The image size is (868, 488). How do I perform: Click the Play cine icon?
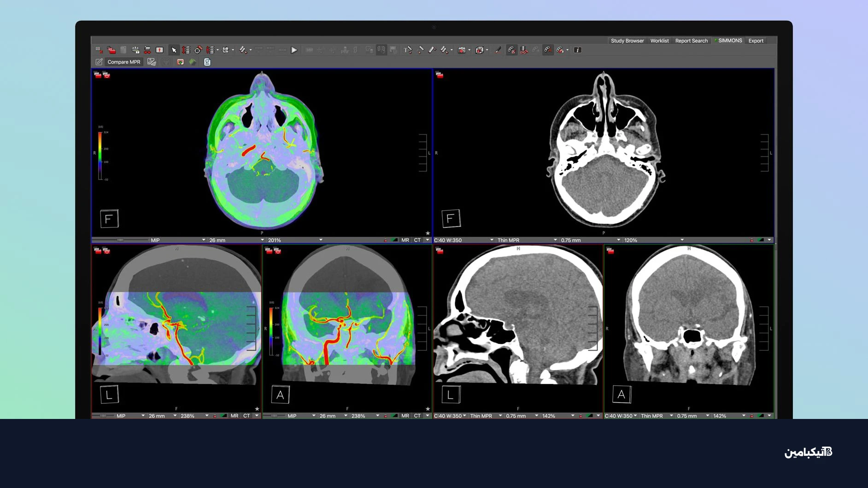pos(294,50)
